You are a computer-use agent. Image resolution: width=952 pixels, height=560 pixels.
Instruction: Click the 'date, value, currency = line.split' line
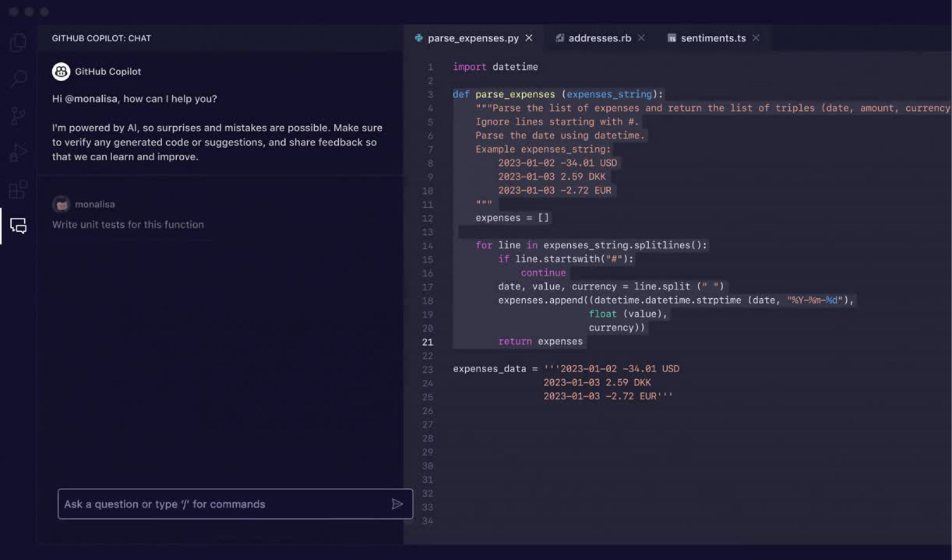point(611,286)
